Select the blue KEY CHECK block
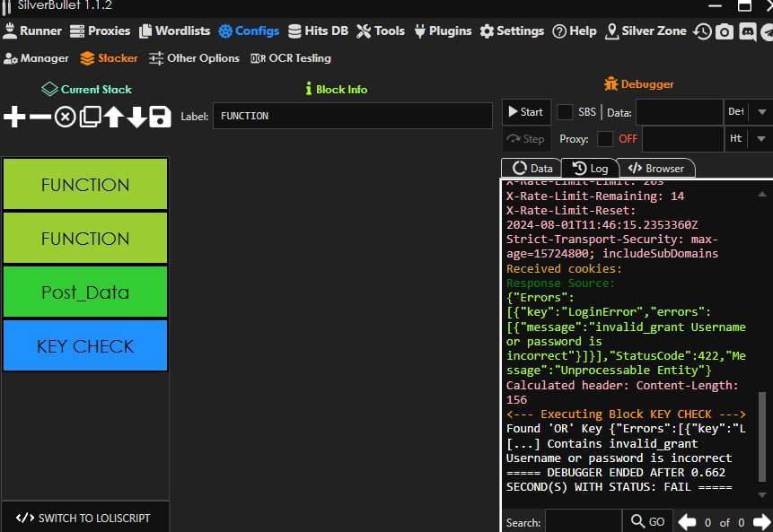The image size is (773, 532). point(85,345)
